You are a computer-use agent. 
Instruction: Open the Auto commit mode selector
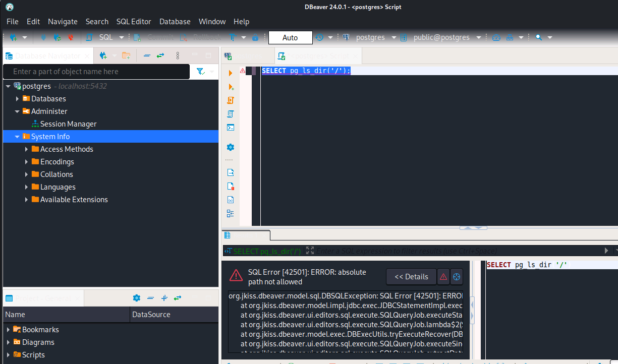point(290,38)
